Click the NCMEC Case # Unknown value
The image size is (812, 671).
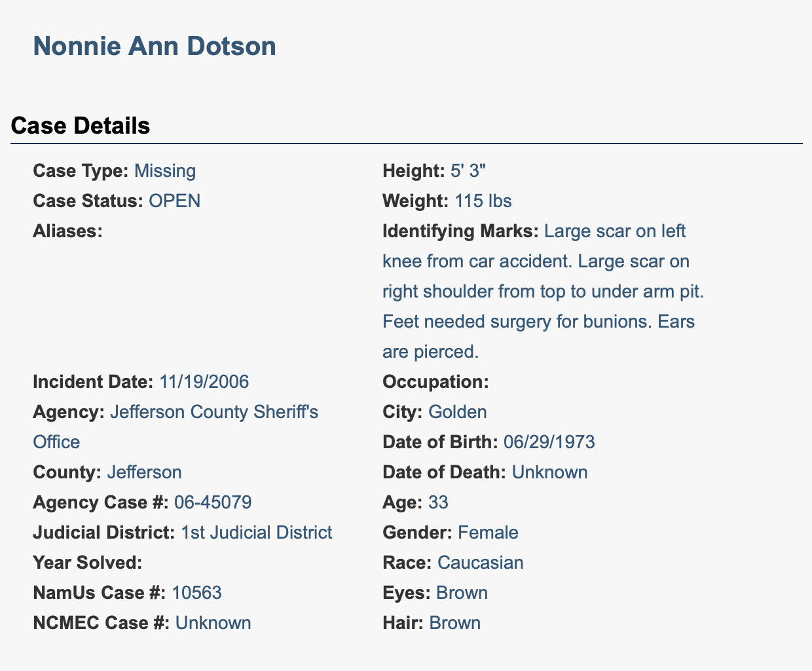pos(213,623)
